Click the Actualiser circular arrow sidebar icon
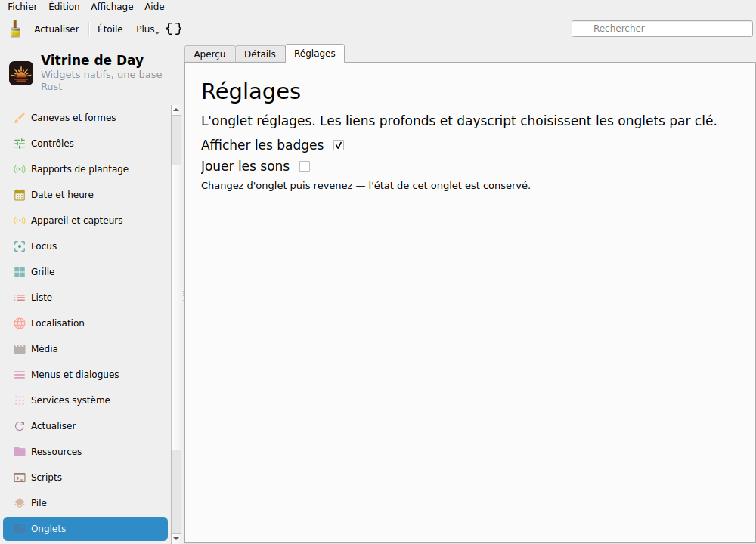This screenshot has height=544, width=756. tap(20, 426)
